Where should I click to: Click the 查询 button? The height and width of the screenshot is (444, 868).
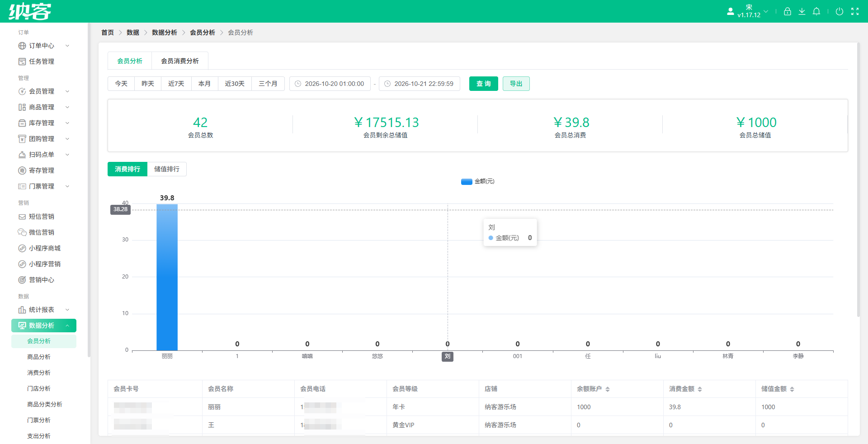point(484,84)
